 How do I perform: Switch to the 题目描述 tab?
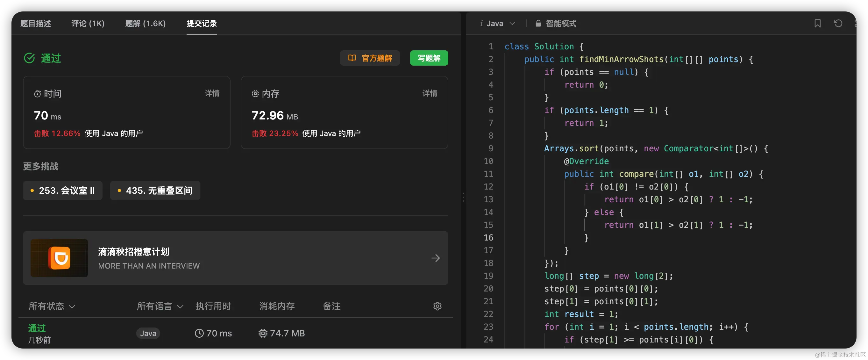(35, 23)
